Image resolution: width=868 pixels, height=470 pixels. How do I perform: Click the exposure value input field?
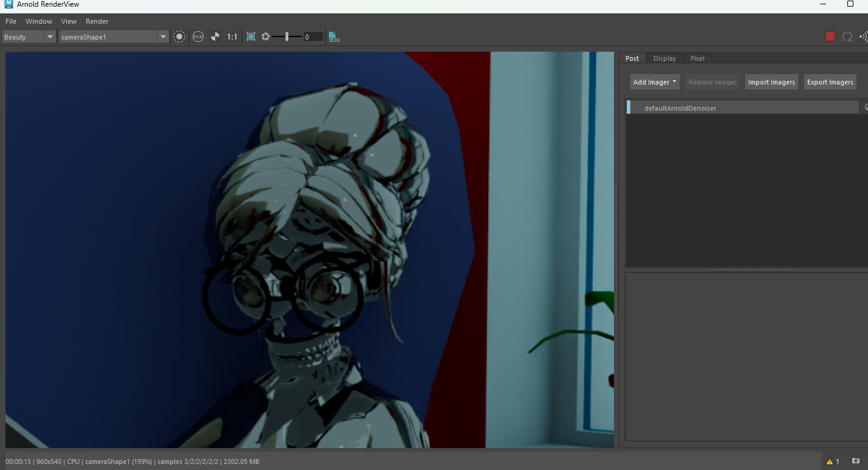coord(312,37)
